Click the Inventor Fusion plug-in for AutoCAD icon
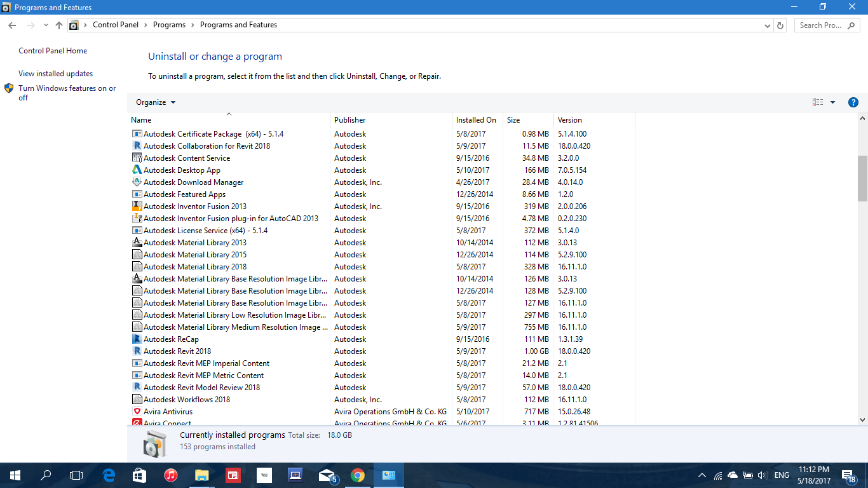 click(137, 219)
